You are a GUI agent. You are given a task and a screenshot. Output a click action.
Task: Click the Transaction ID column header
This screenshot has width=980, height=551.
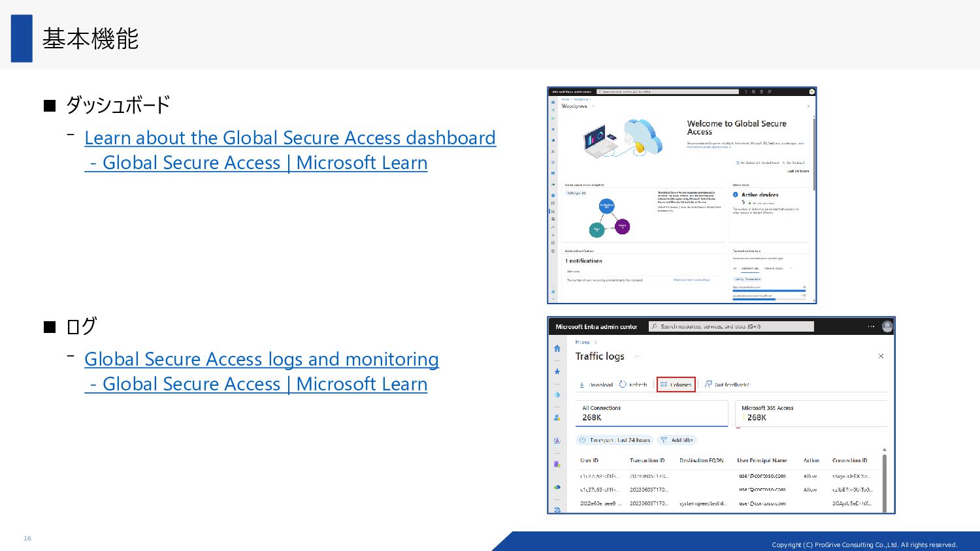click(x=647, y=460)
